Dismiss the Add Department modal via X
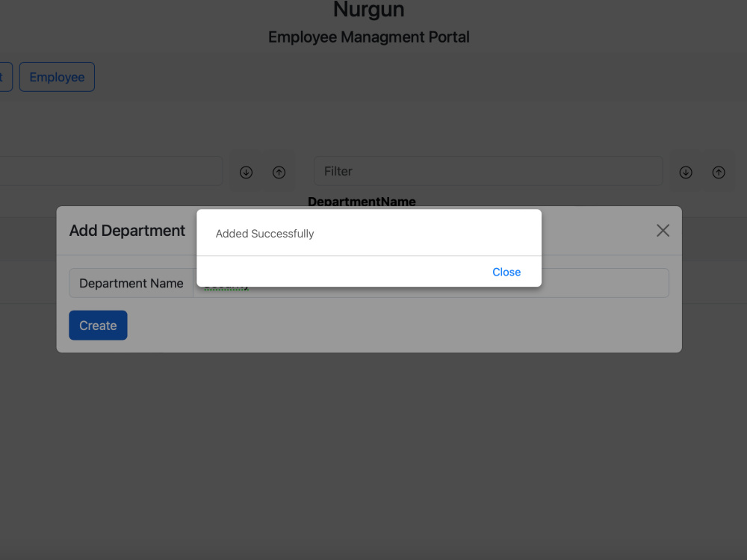Image resolution: width=747 pixels, height=560 pixels. pyautogui.click(x=663, y=231)
